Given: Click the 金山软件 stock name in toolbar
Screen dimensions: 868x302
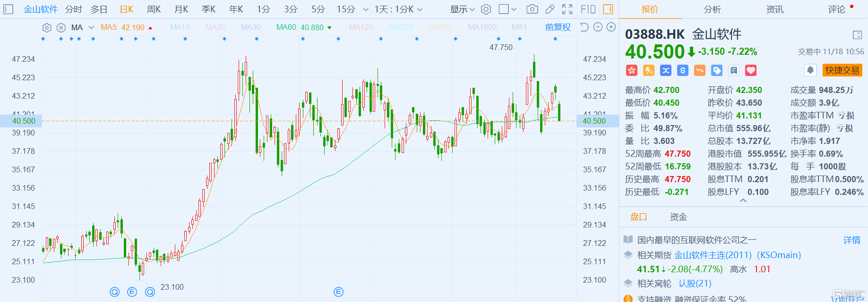Looking at the screenshot, I should point(41,9).
